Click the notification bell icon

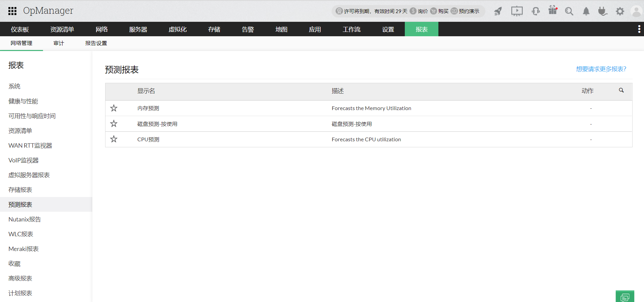586,11
